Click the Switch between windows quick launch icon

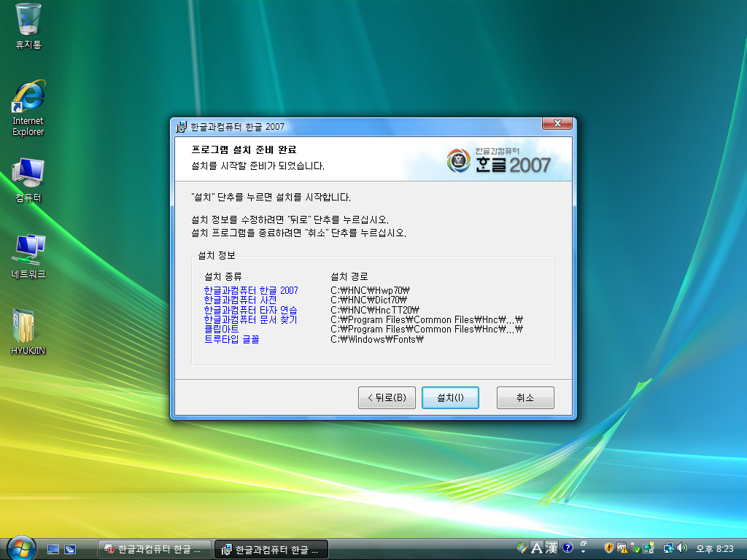[70, 550]
